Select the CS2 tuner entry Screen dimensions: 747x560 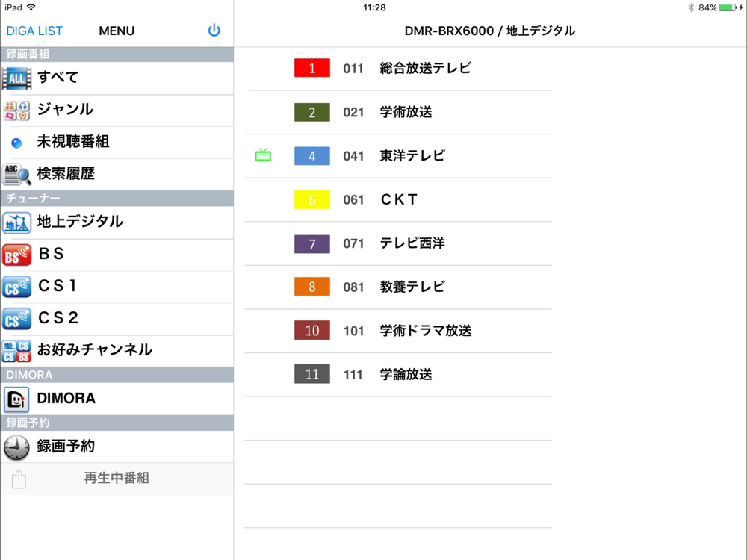coord(117,319)
